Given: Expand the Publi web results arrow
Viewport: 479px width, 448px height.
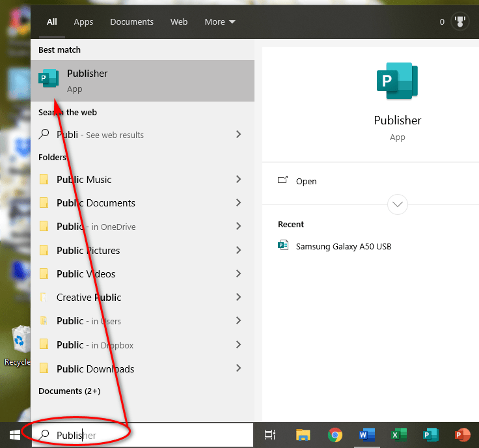Looking at the screenshot, I should pyautogui.click(x=238, y=134).
